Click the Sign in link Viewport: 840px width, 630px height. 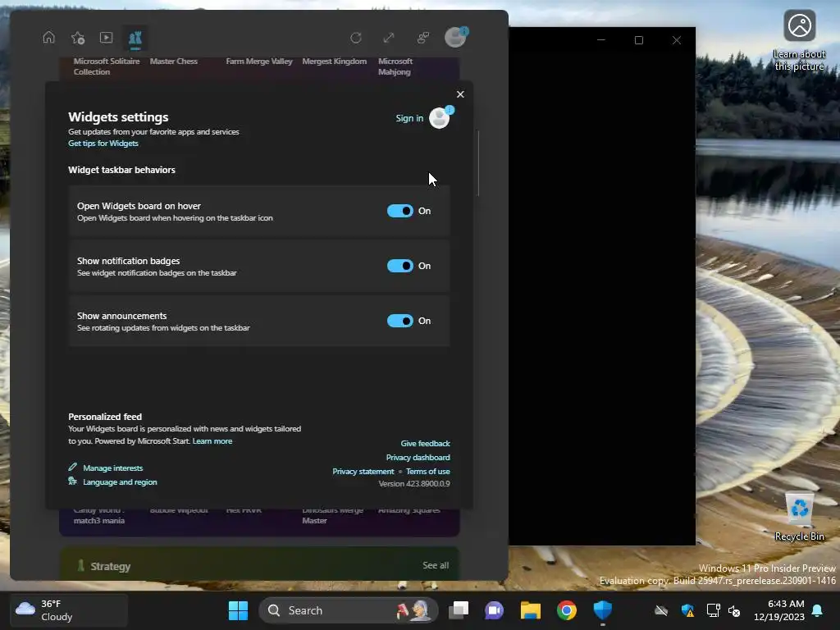(x=409, y=118)
